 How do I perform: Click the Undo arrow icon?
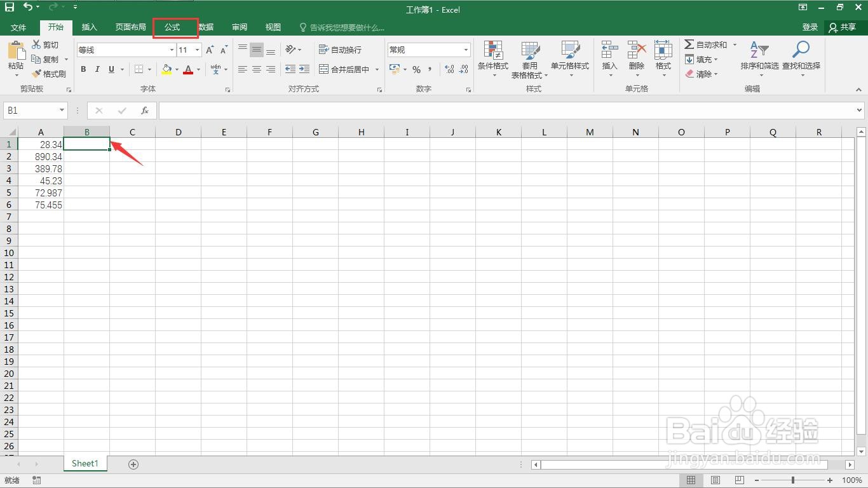(28, 7)
